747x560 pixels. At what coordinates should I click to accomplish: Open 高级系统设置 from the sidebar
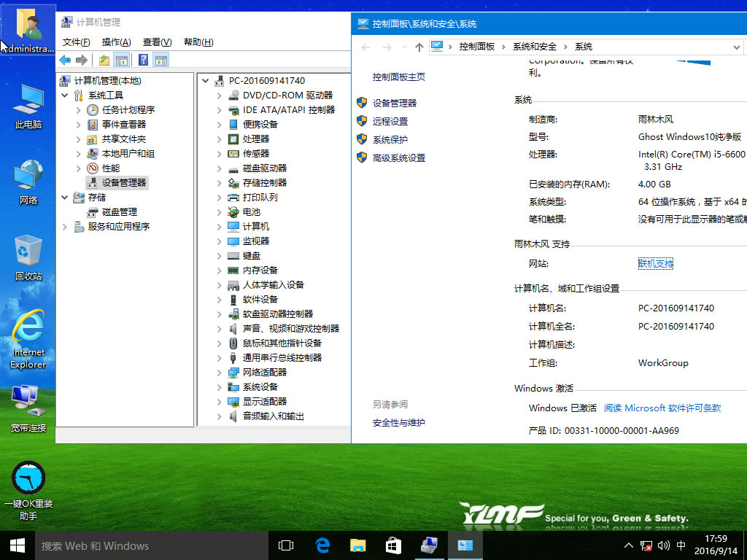point(398,157)
